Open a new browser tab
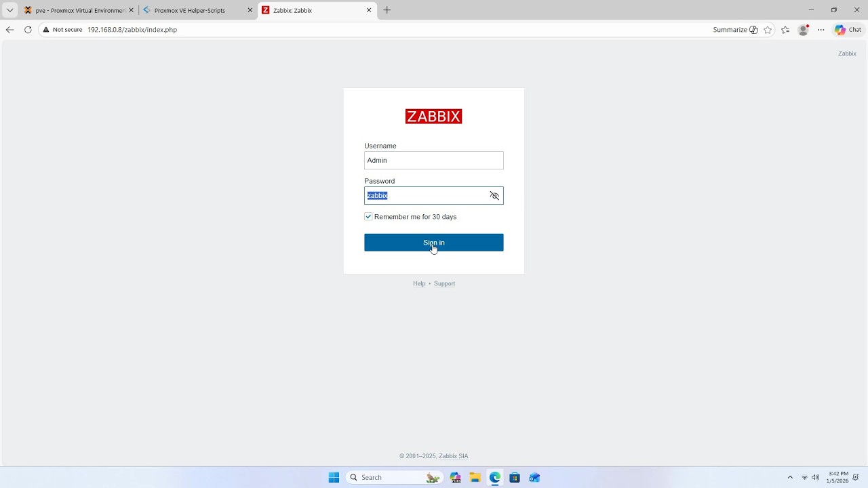The width and height of the screenshot is (868, 488). 387,10
